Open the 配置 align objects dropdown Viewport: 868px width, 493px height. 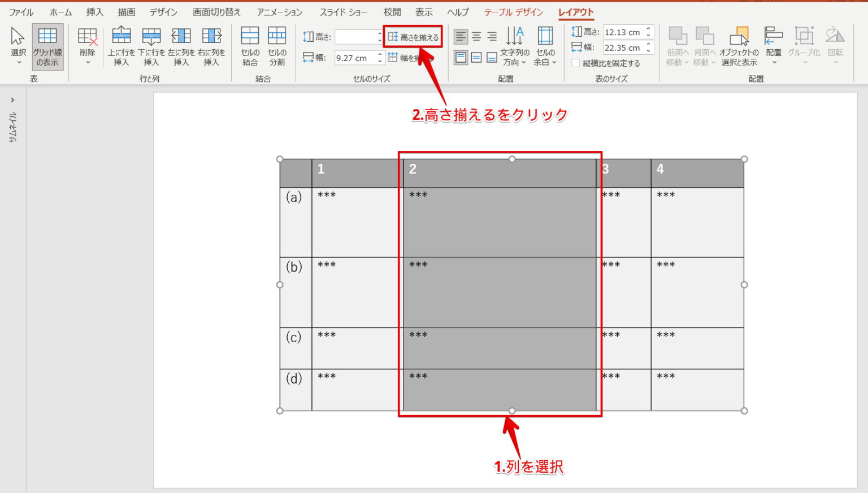(774, 46)
